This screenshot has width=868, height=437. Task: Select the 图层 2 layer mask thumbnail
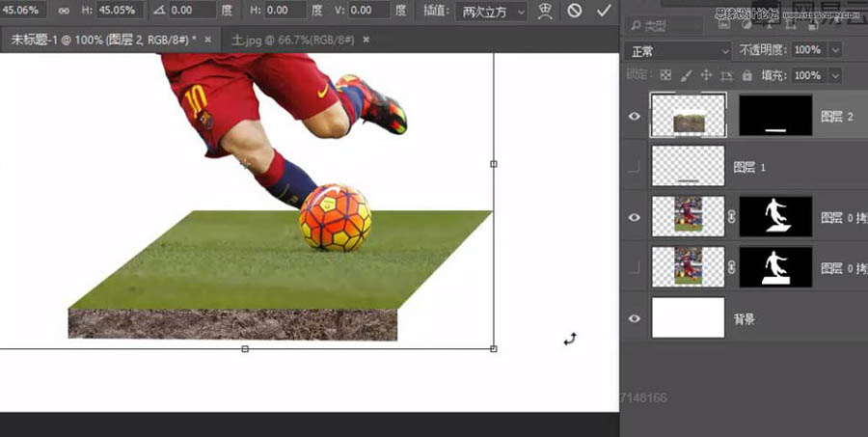point(775,116)
